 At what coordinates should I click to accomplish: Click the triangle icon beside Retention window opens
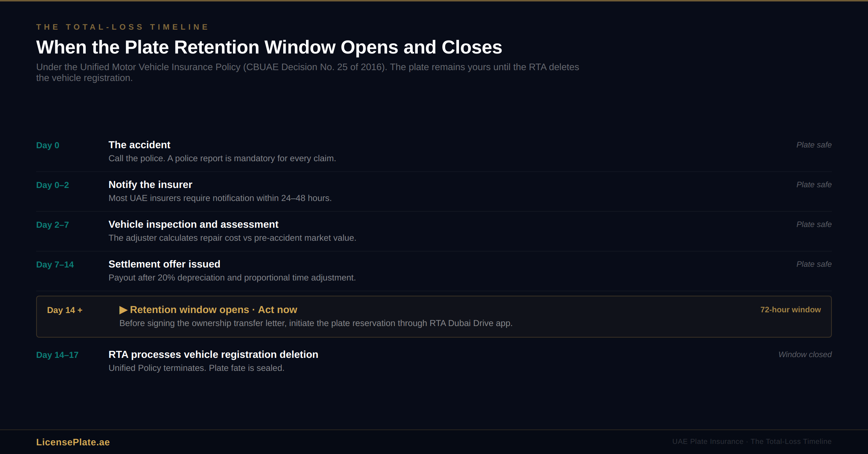[x=123, y=310]
